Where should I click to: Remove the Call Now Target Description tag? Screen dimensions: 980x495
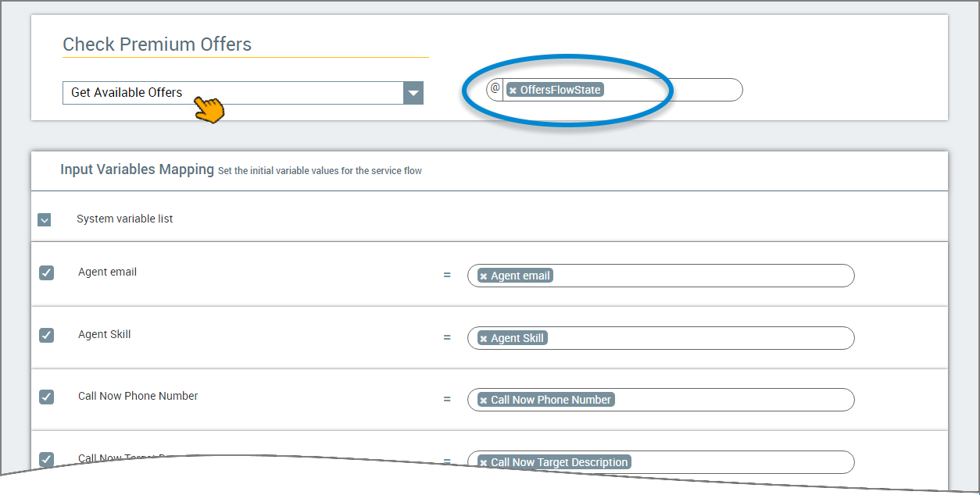pos(484,463)
